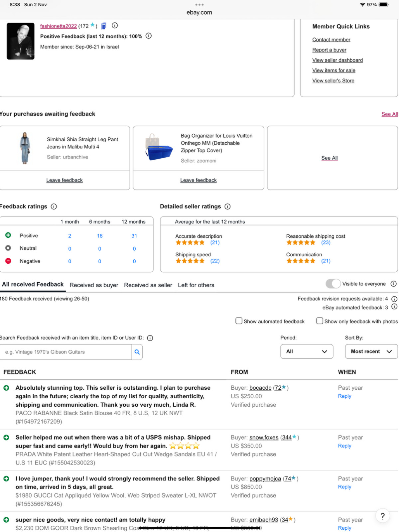Click info icon beside Visible to everyone
The image size is (399, 532).
(x=393, y=284)
